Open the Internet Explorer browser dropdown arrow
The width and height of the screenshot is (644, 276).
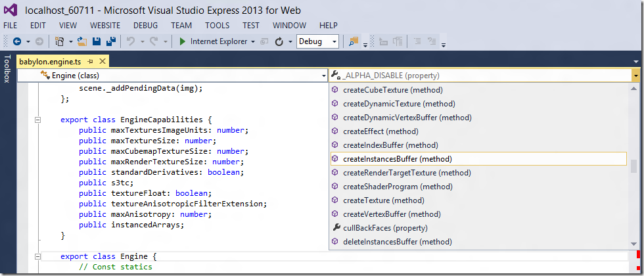pos(253,42)
